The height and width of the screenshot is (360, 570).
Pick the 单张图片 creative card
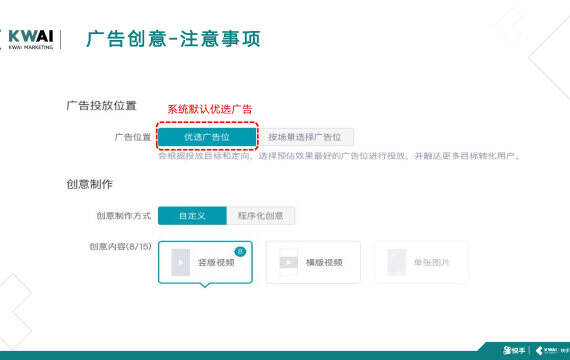pos(421,262)
